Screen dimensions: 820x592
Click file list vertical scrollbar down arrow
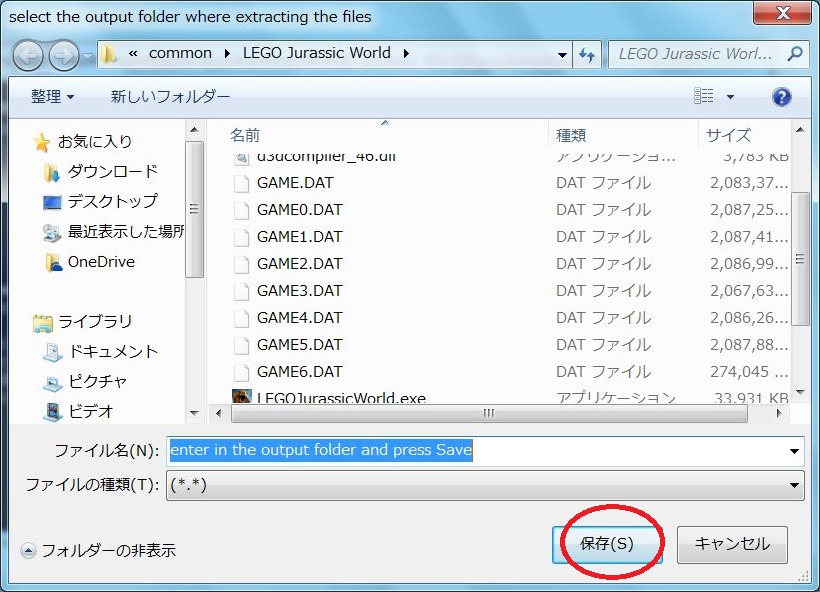(800, 392)
